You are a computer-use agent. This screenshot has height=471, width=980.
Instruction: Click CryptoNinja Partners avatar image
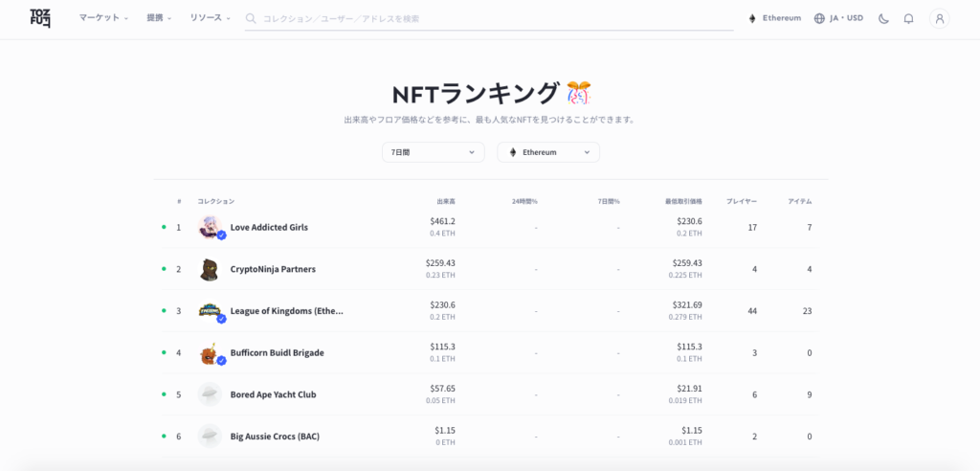pyautogui.click(x=210, y=269)
